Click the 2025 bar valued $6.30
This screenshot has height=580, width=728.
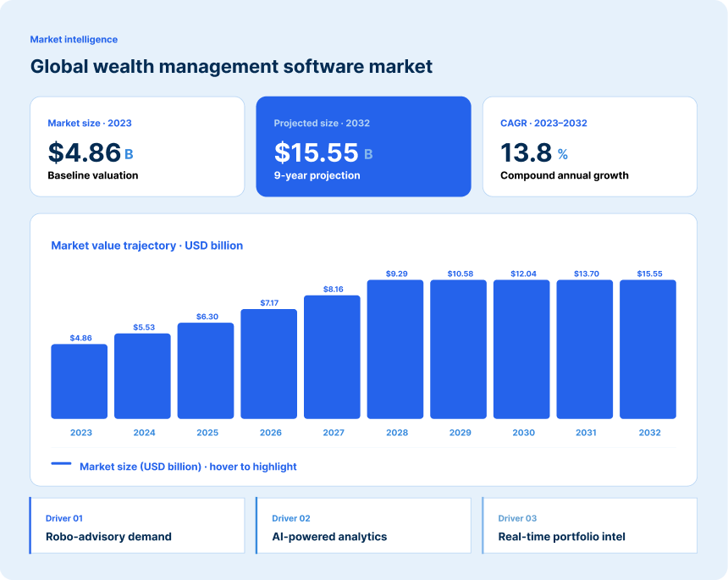point(206,371)
